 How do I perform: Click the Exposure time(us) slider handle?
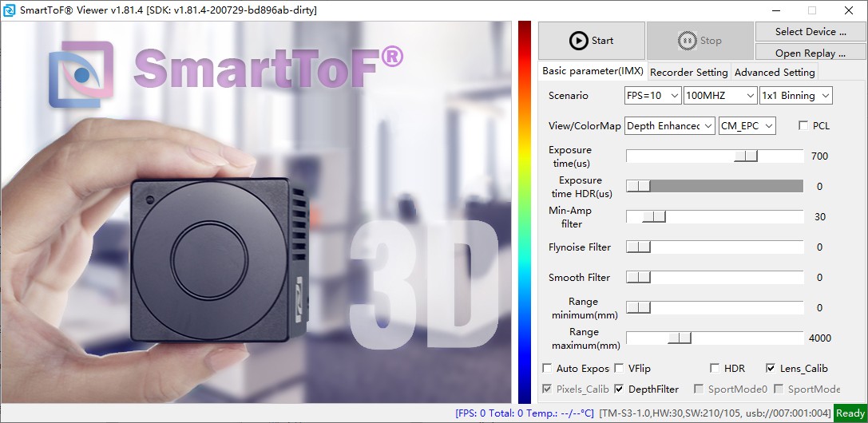pos(746,156)
